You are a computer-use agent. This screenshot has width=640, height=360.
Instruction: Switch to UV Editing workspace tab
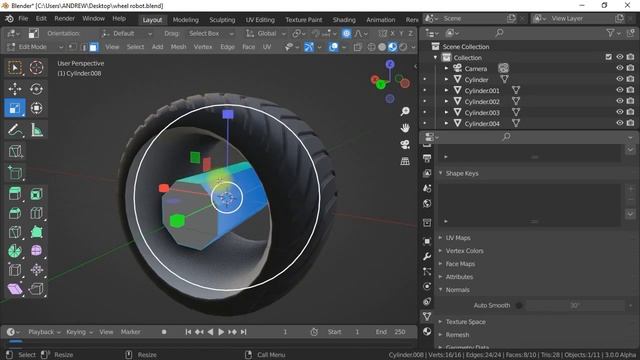click(260, 20)
